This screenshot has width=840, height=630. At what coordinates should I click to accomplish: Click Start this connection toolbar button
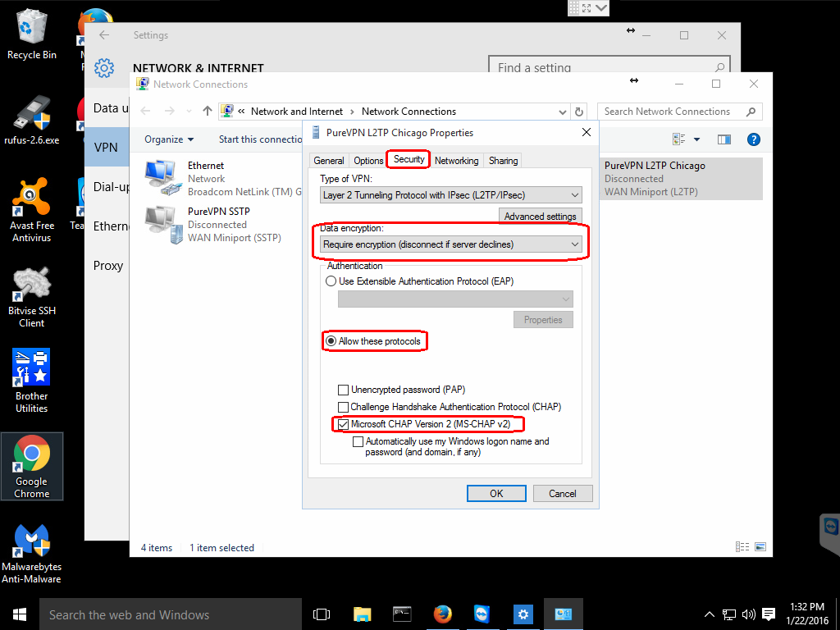[x=260, y=139]
